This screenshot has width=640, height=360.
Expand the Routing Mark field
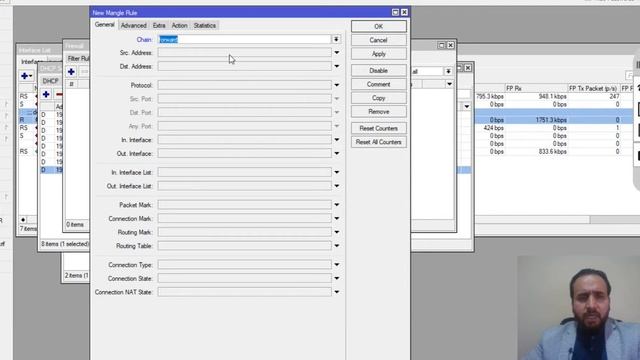337,232
